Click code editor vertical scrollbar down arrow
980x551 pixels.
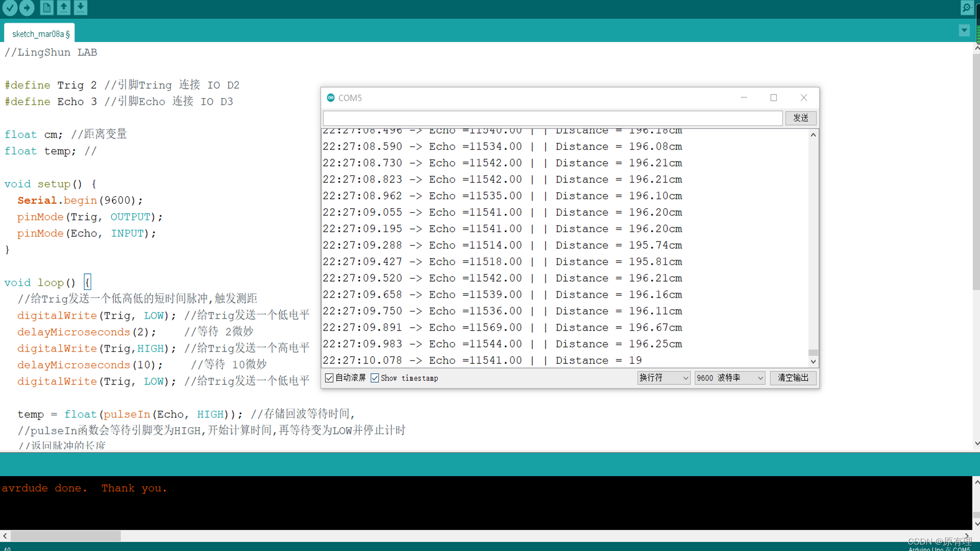(977, 443)
